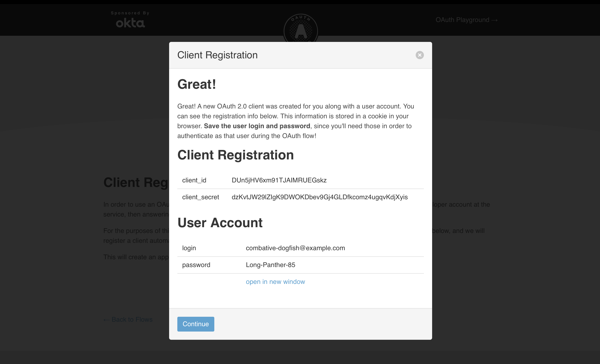Image resolution: width=600 pixels, height=364 pixels.
Task: Click the password label cell
Action: (196, 265)
